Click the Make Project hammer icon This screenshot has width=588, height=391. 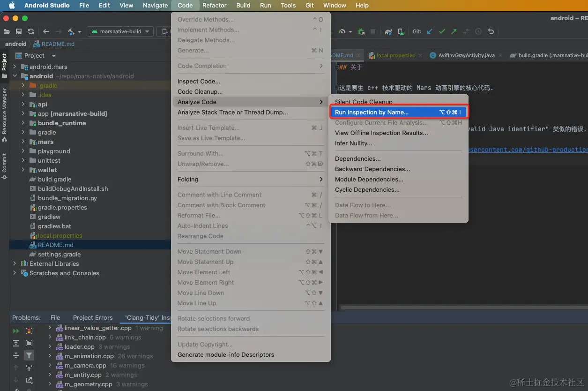pyautogui.click(x=71, y=31)
